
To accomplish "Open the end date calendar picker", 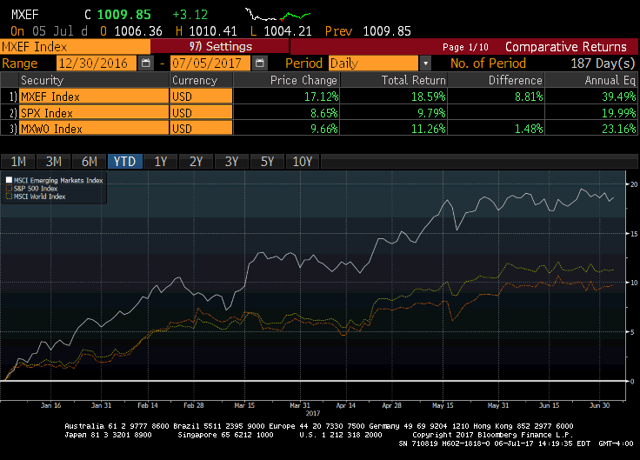I will point(260,63).
